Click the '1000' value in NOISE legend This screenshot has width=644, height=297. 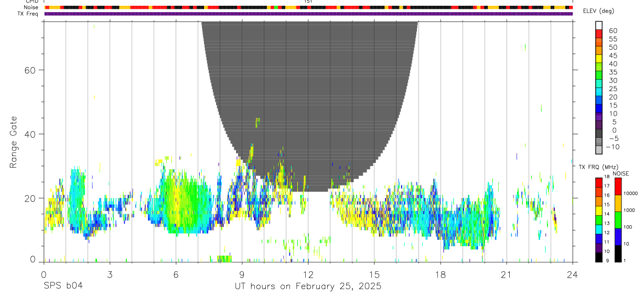coord(629,210)
